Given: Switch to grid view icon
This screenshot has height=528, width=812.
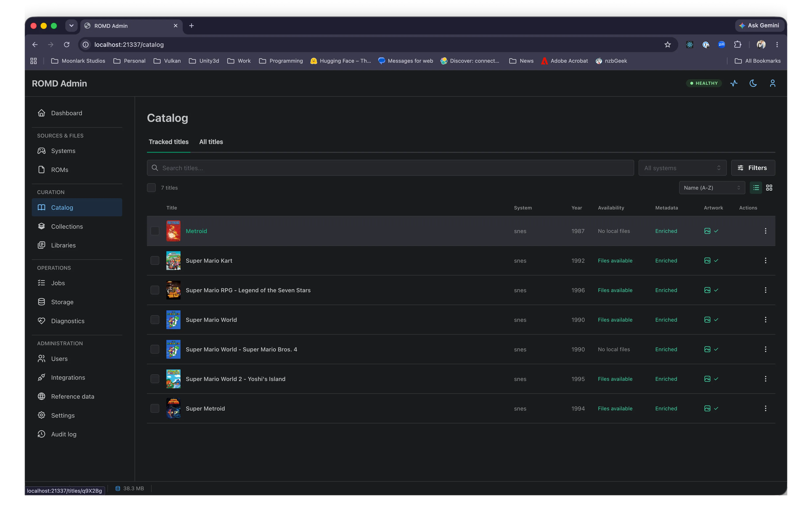Looking at the screenshot, I should coord(769,188).
